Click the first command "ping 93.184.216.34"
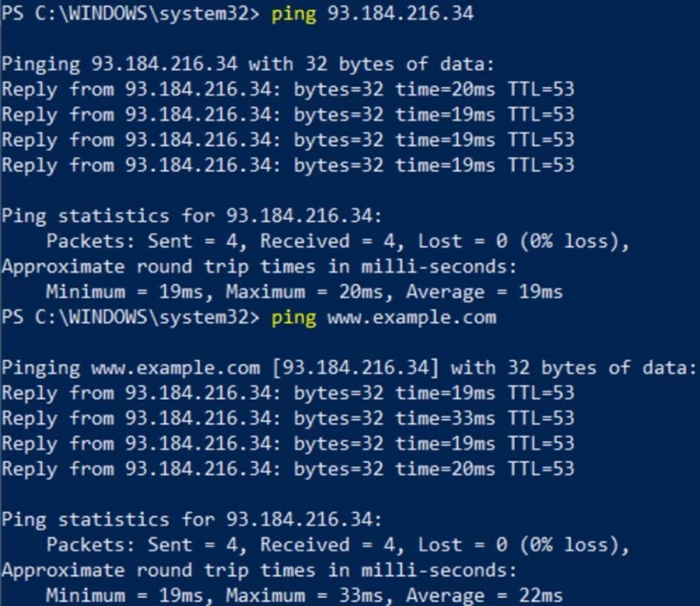This screenshot has width=700, height=606. (372, 14)
